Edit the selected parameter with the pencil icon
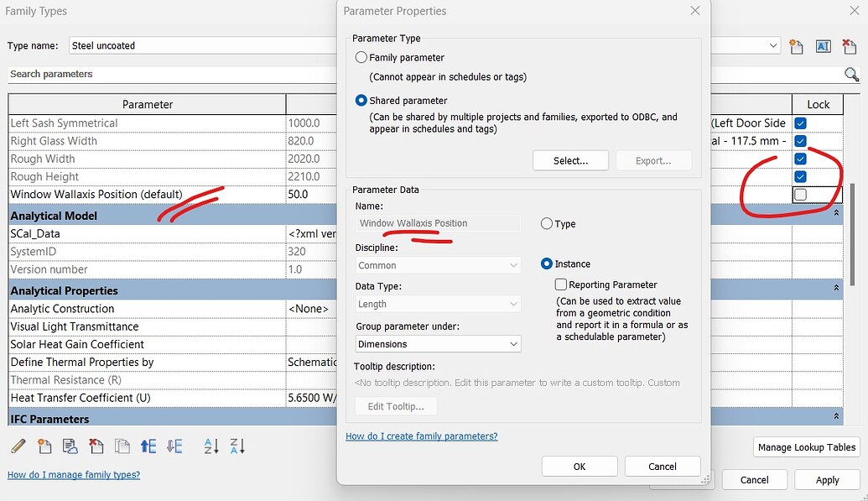This screenshot has height=501, width=868. (x=18, y=446)
